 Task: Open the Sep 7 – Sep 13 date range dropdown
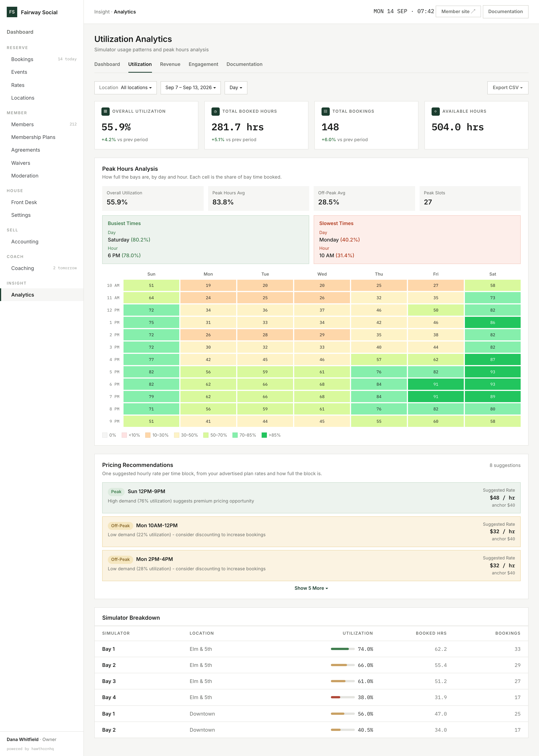(x=191, y=88)
